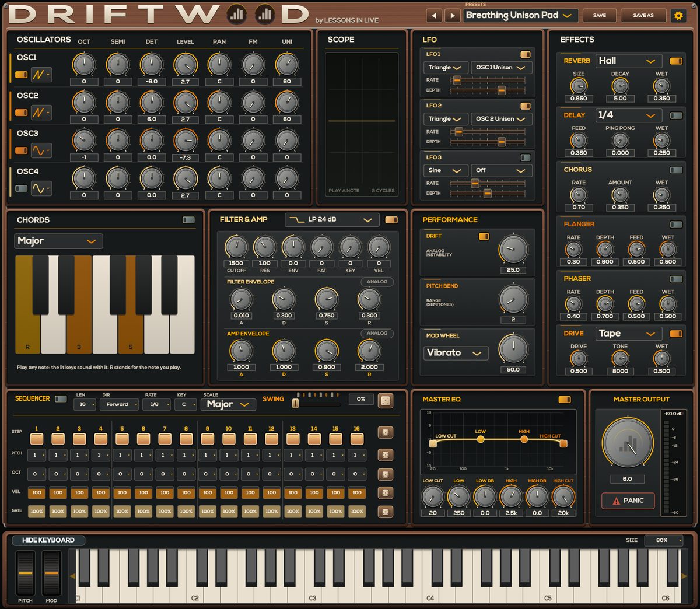Click the Mod Wheel amount knob
This screenshot has height=609, width=700.
[513, 349]
